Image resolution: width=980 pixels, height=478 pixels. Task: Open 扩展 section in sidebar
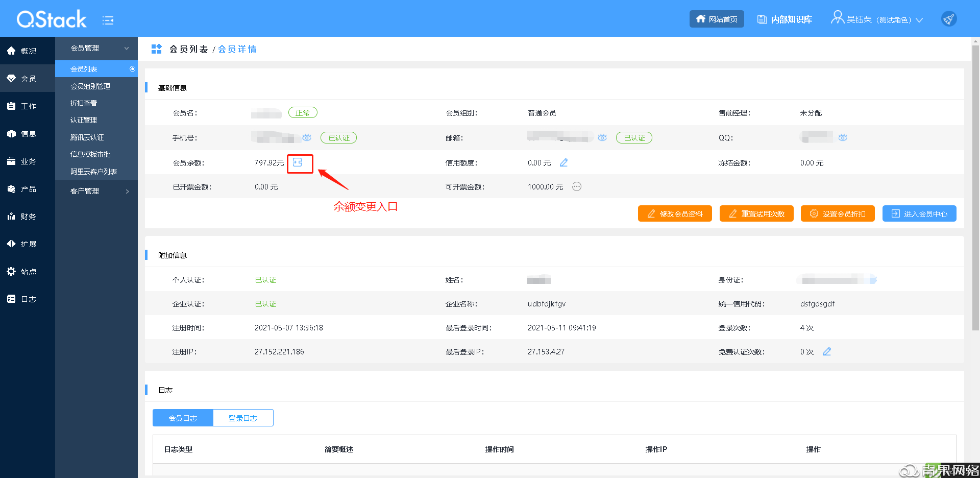(x=28, y=244)
